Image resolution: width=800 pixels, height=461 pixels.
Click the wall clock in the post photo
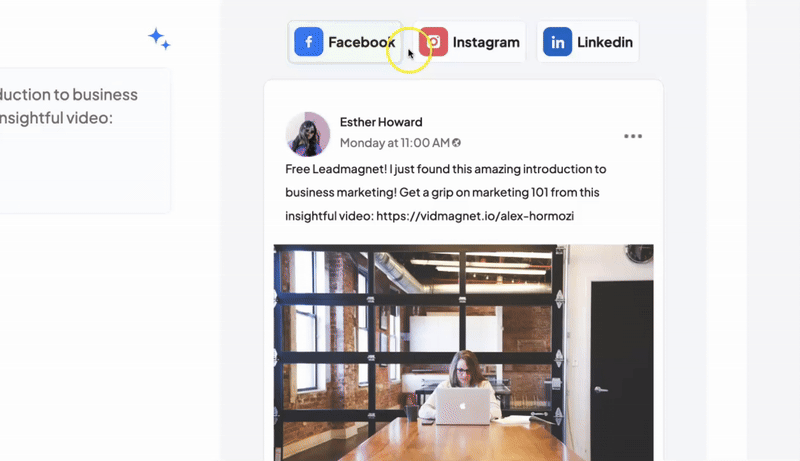640,253
